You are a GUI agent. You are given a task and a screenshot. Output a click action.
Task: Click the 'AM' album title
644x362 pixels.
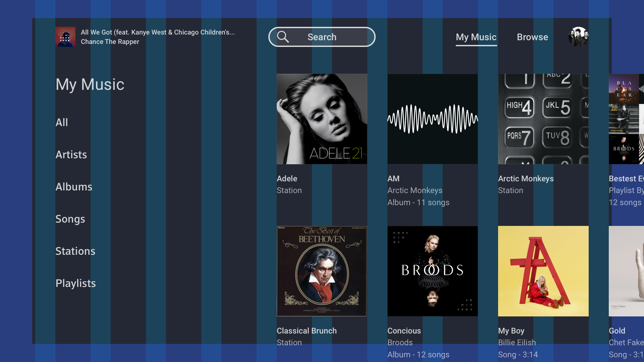[x=393, y=179]
